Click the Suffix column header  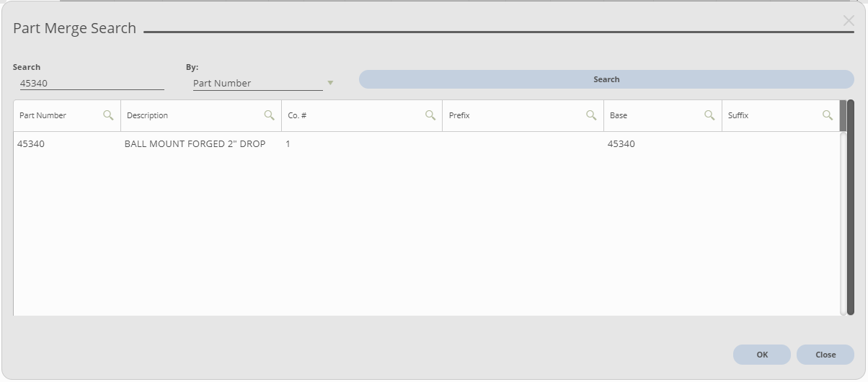point(781,115)
